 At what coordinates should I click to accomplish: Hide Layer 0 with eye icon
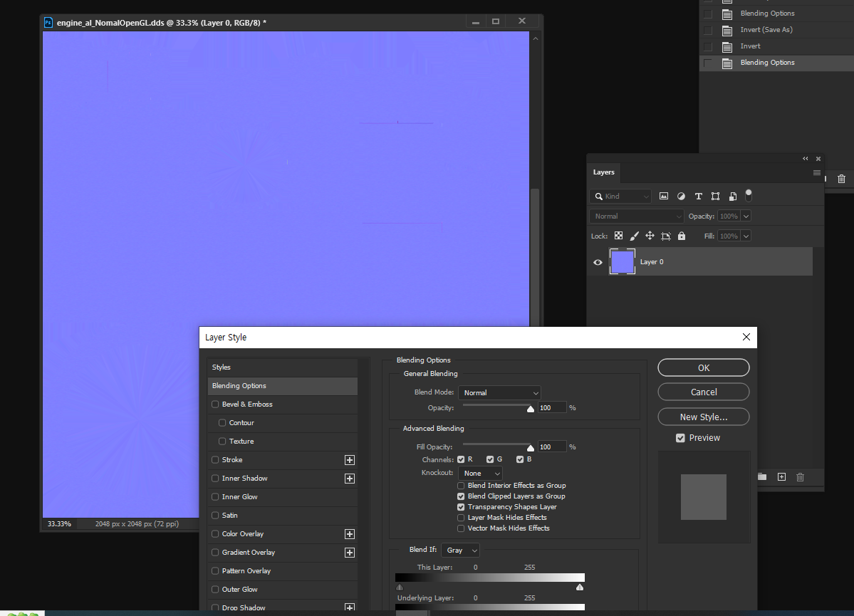click(598, 262)
